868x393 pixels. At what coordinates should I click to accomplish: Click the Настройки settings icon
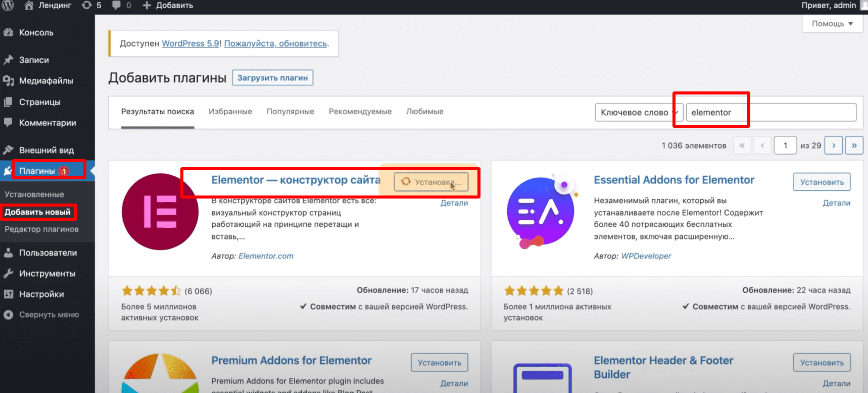[8, 294]
